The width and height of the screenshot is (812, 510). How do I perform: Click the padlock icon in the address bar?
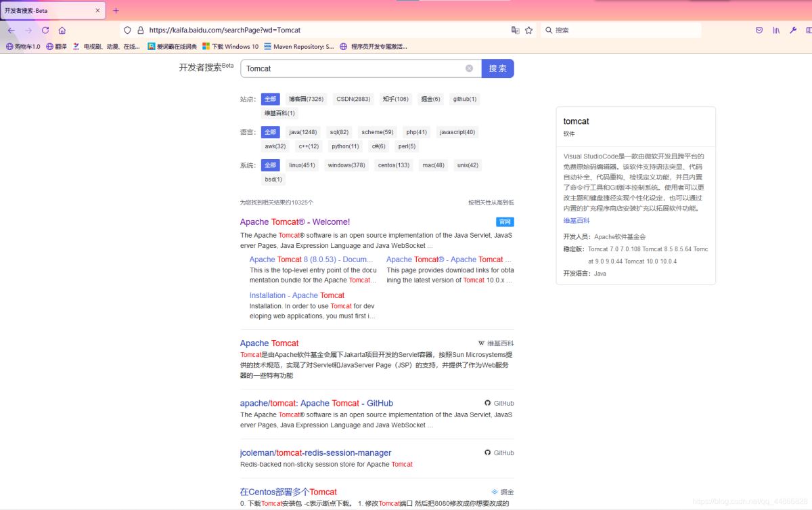(x=139, y=30)
